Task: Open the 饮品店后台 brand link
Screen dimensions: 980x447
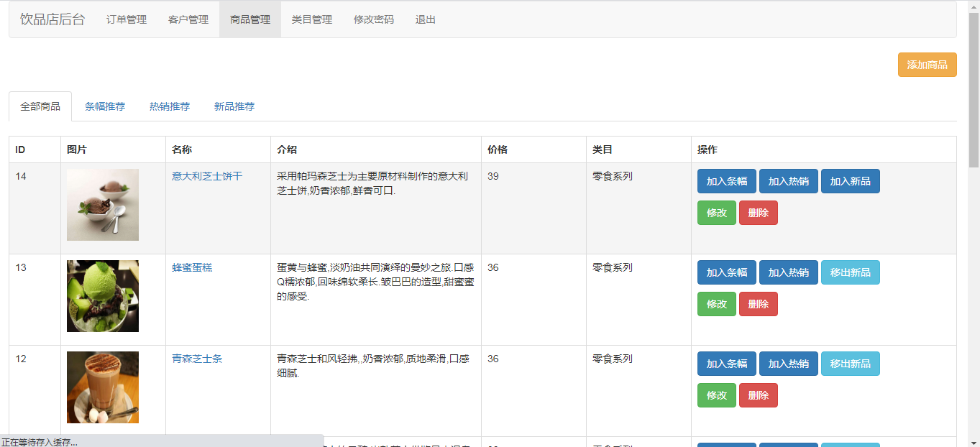Action: coord(52,19)
